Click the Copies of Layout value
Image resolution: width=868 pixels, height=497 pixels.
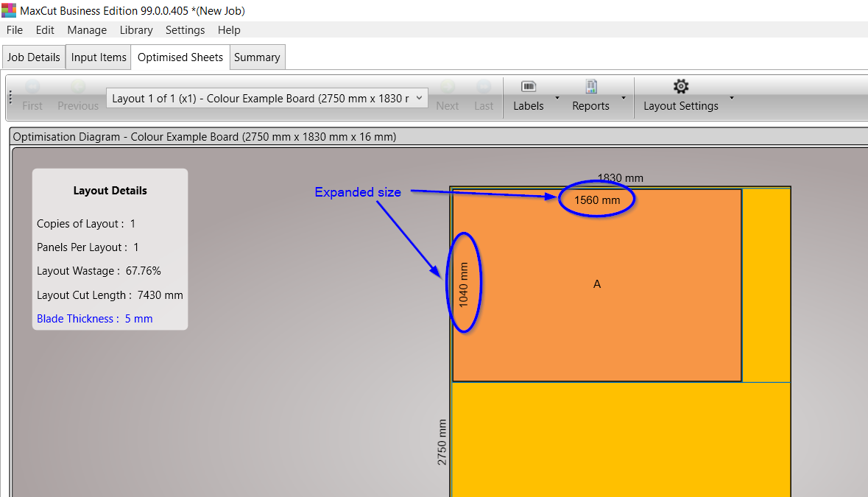pos(133,224)
